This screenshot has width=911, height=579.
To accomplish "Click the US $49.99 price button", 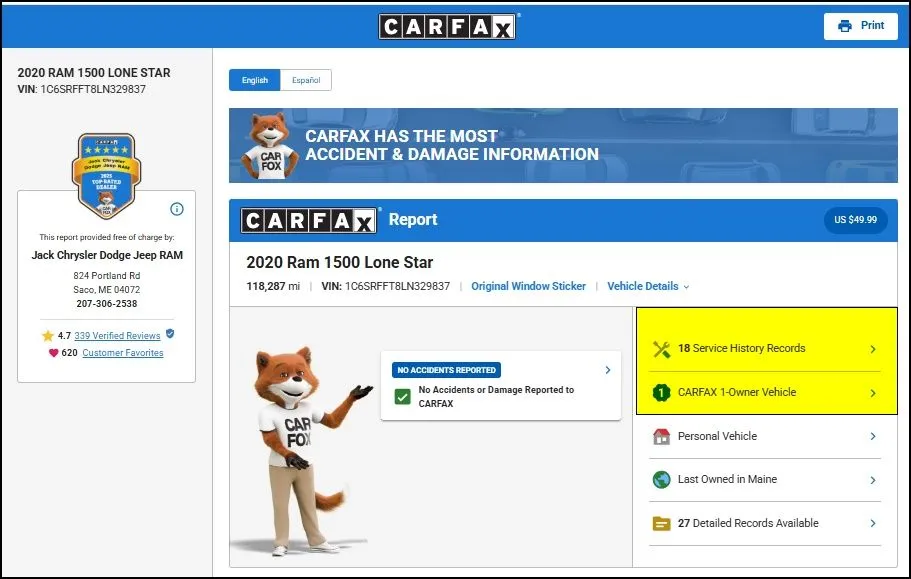I will click(x=855, y=220).
